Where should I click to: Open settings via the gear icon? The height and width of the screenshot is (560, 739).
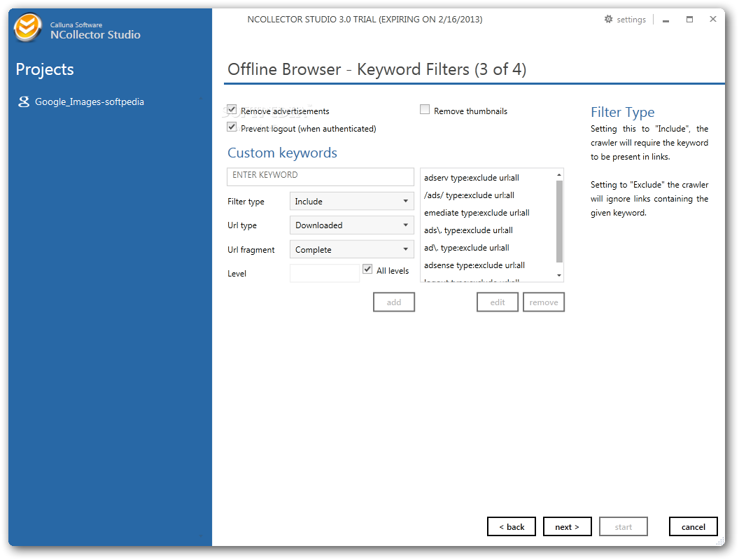pos(608,20)
